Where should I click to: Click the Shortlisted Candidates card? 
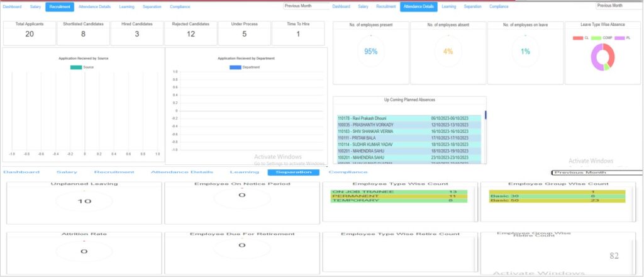pos(83,32)
